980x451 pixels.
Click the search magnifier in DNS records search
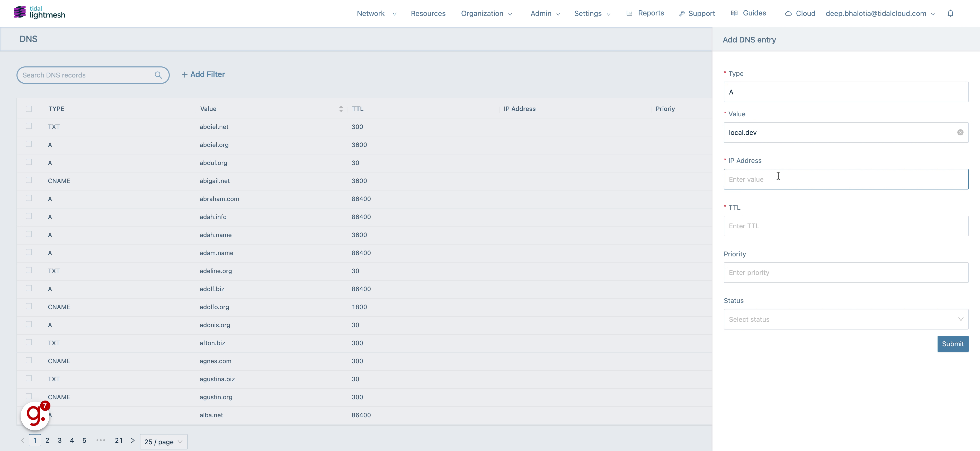159,75
